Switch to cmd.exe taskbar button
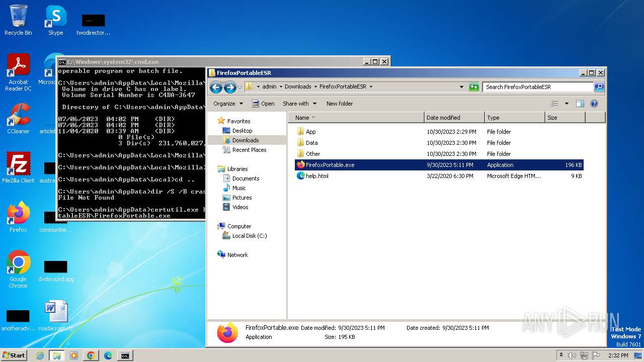Image resolution: width=644 pixels, height=362 pixels. 125,355
